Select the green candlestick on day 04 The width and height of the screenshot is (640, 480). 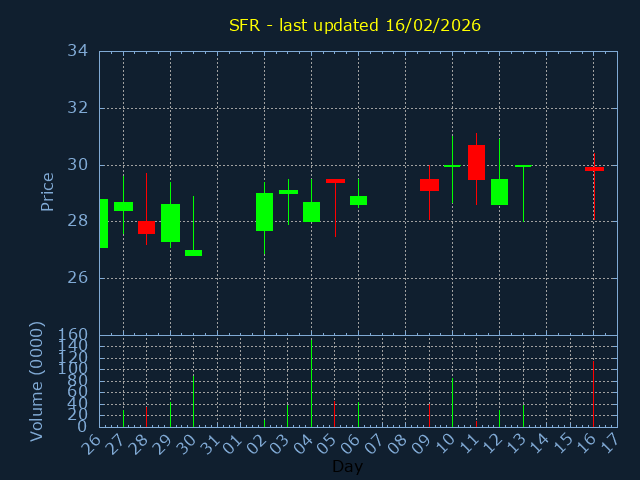311,212
